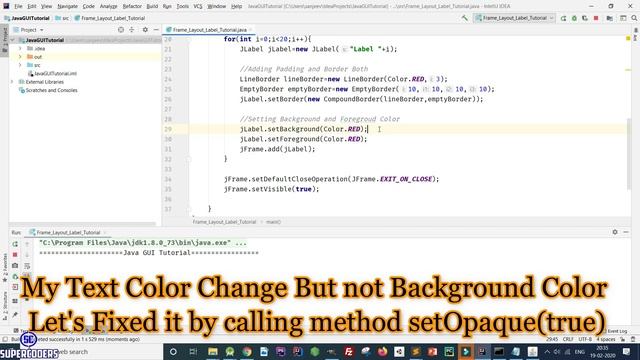Open Event Log from status bar
Screen dimensions: 640x360
click(616, 331)
